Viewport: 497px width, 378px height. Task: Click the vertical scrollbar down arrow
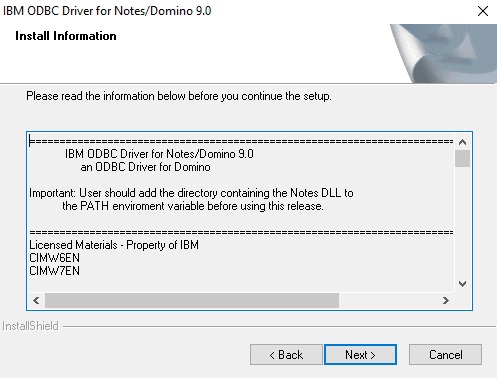point(462,284)
